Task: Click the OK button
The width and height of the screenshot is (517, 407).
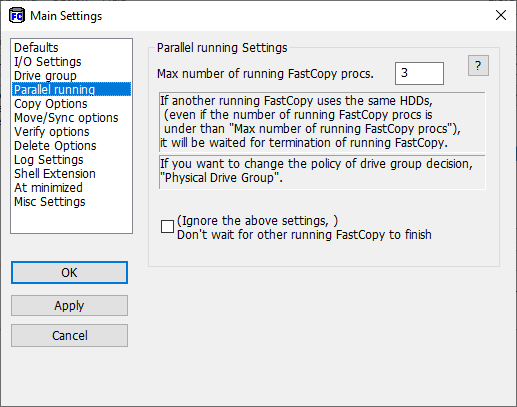Action: (x=69, y=273)
